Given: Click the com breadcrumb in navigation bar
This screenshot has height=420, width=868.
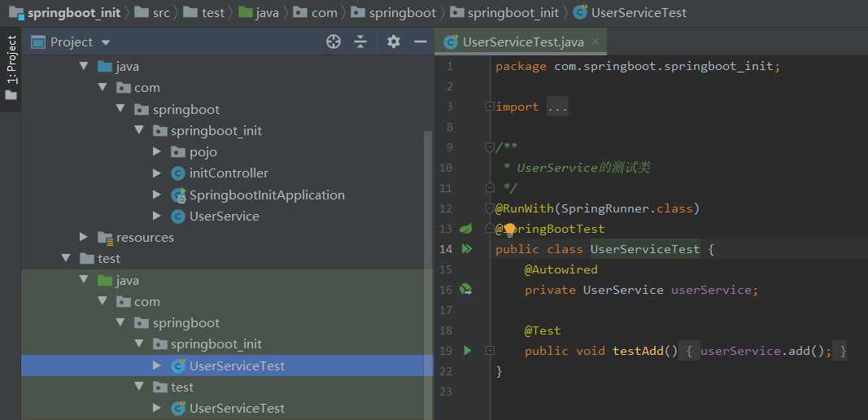Looking at the screenshot, I should 324,13.
